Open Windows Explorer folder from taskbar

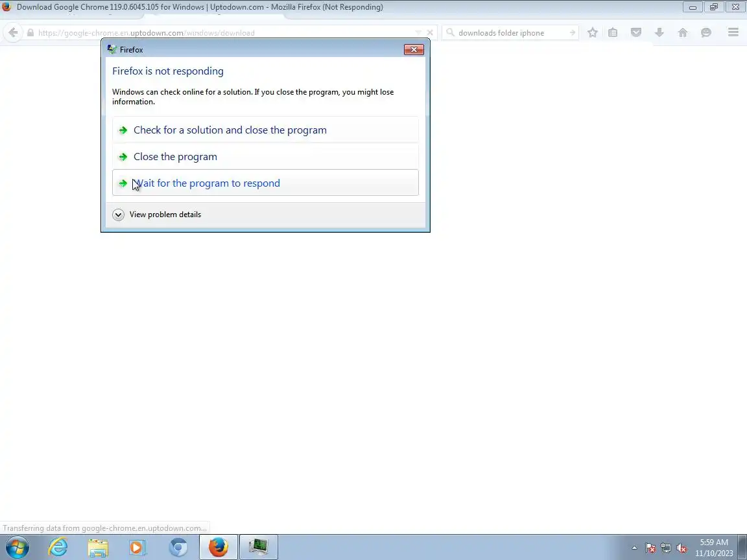point(98,547)
